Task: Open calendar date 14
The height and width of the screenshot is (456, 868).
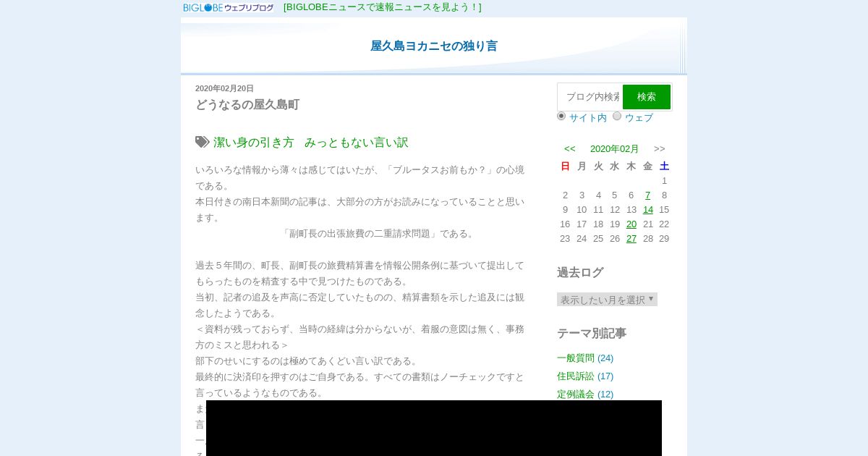Action: 648,209
